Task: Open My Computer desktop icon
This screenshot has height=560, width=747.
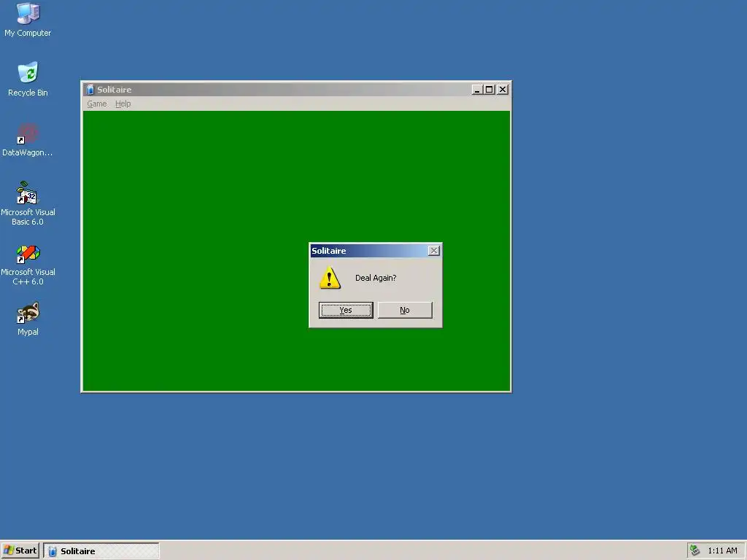Action: [28, 19]
